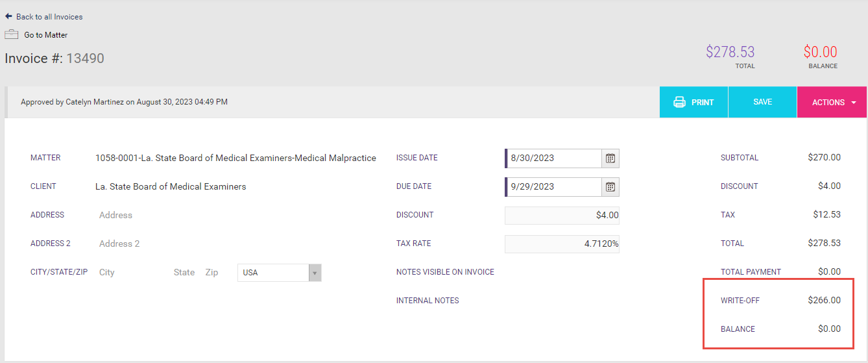Click the red $0.00 header balance

point(821,52)
